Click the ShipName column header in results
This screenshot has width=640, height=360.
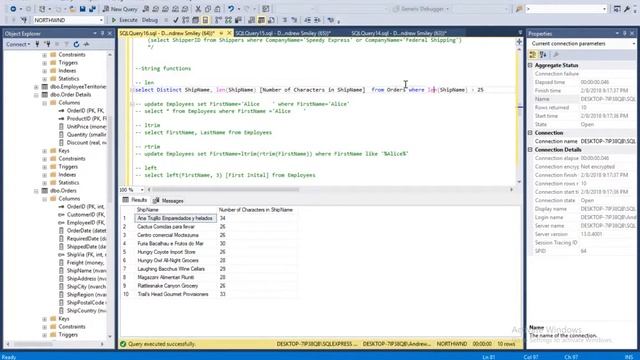pyautogui.click(x=176, y=210)
